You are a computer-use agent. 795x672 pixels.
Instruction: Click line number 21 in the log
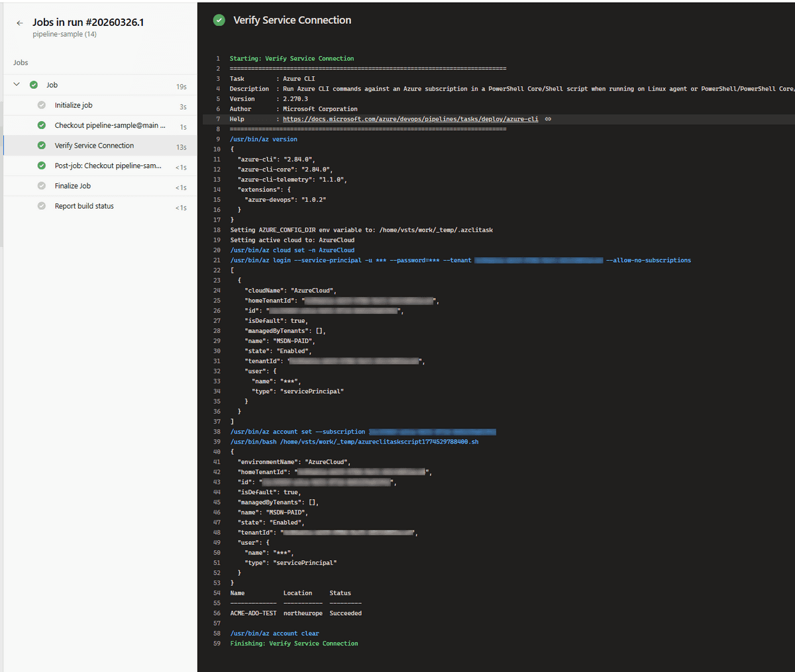pos(217,260)
